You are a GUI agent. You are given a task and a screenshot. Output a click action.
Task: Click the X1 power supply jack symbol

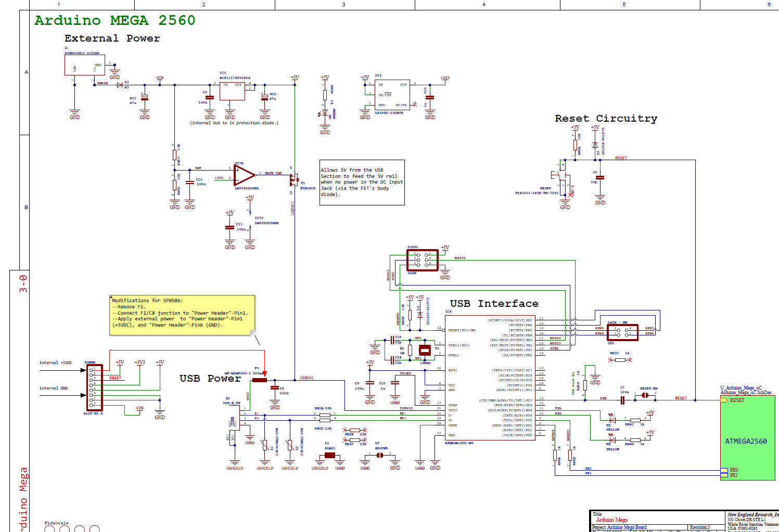click(84, 66)
